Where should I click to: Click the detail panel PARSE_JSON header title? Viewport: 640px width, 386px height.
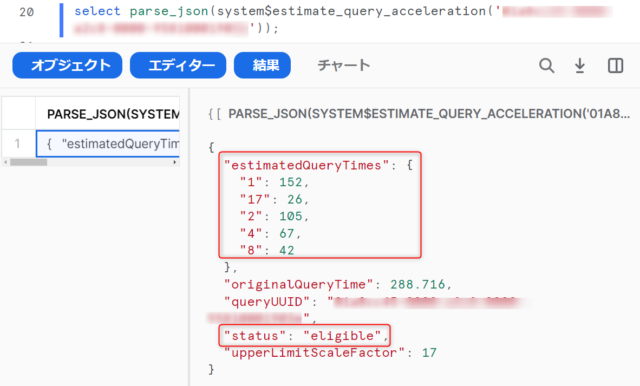(x=429, y=114)
